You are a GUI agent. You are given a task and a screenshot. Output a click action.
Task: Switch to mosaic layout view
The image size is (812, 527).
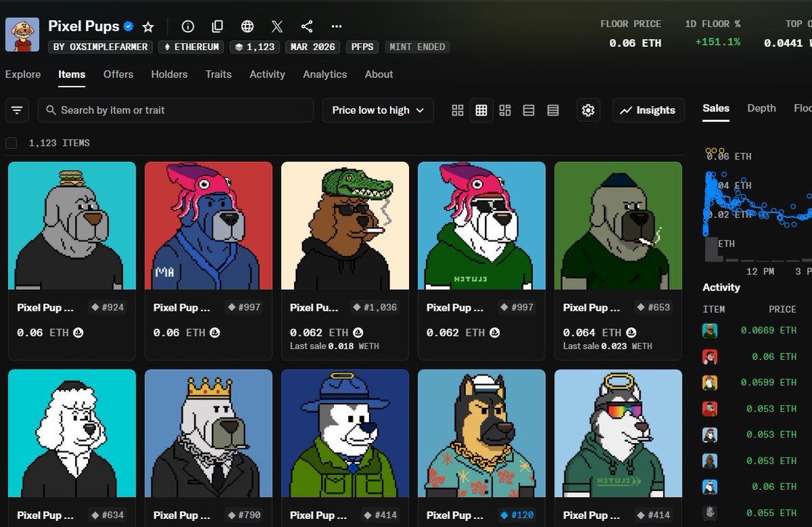point(505,110)
